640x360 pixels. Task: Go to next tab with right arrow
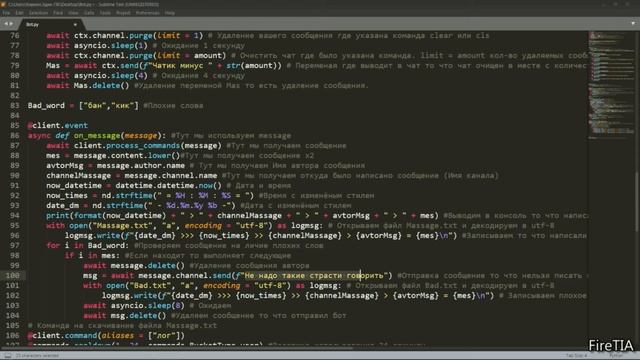click(11, 24)
